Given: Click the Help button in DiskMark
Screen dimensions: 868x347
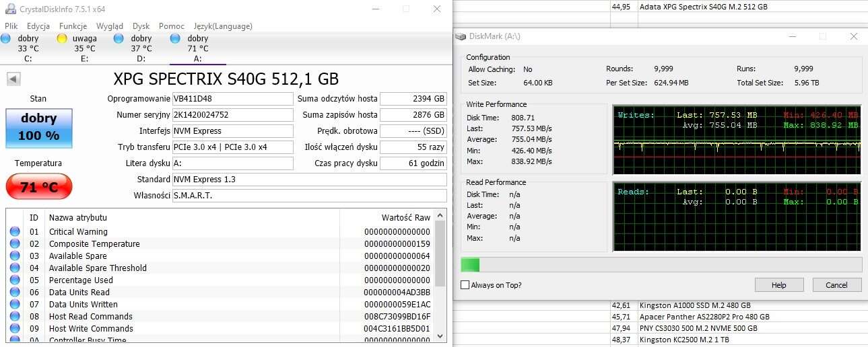Looking at the screenshot, I should tap(778, 285).
